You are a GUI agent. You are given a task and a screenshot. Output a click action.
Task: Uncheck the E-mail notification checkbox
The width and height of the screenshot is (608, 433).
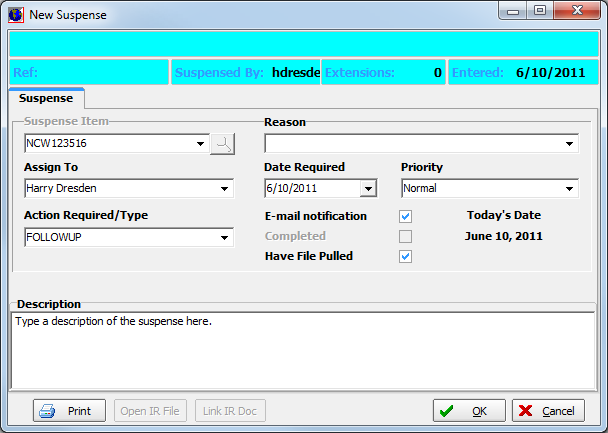(406, 216)
